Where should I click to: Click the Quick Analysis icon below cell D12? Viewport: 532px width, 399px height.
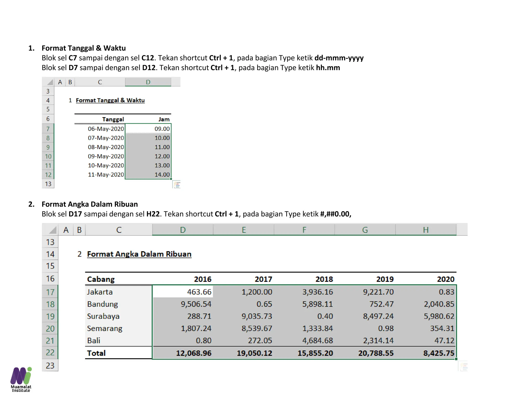[x=177, y=185]
